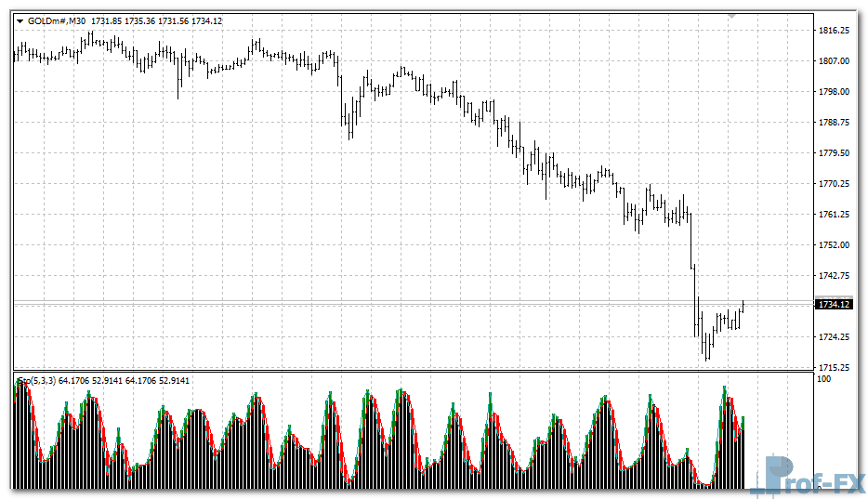Click the OHLC values in chart header
The height and width of the screenshot is (499, 868).
click(161, 20)
